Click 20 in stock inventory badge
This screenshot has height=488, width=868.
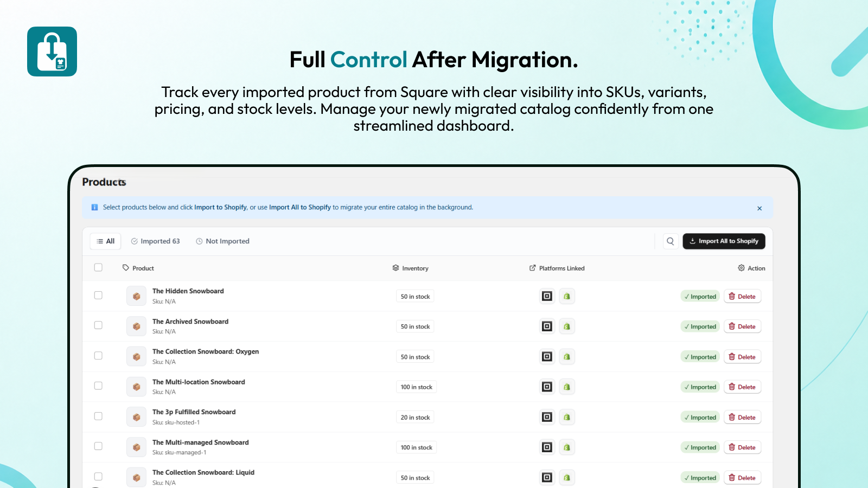416,418
